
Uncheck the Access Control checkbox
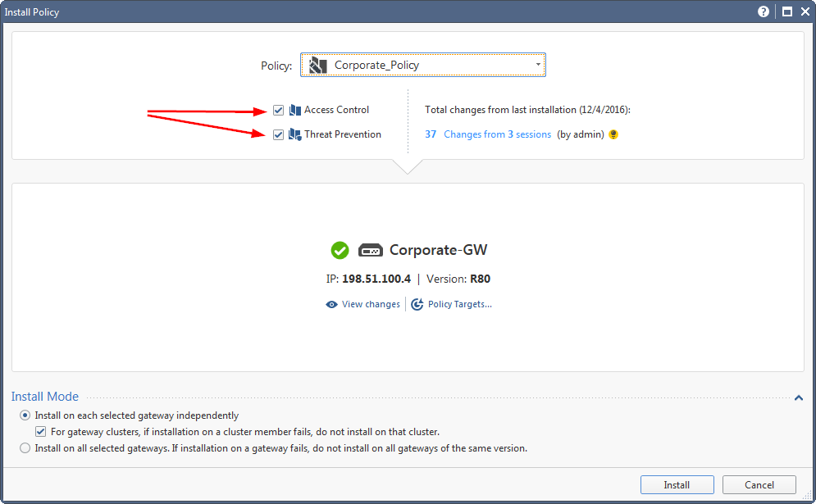278,110
